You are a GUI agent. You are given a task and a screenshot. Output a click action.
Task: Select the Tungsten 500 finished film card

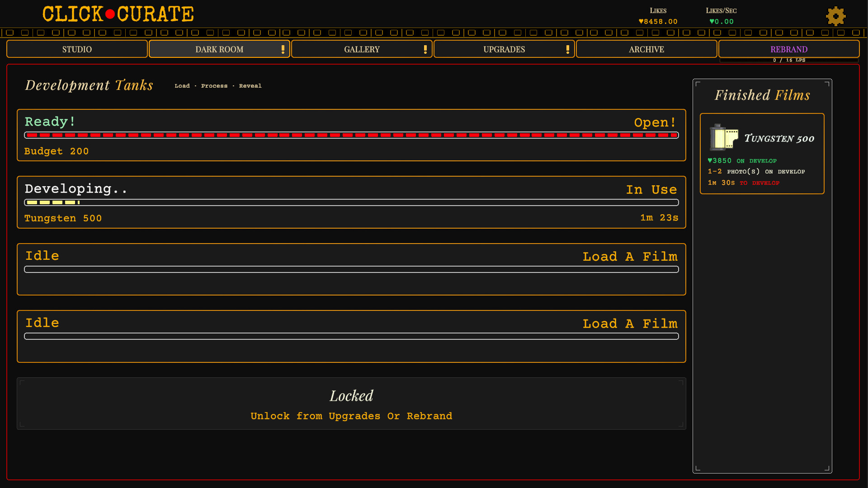[x=762, y=154]
